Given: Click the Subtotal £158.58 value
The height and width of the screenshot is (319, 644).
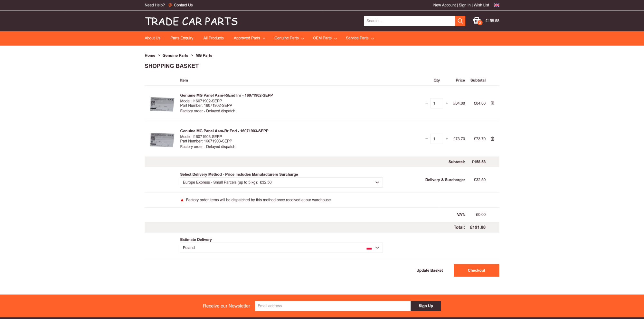Looking at the screenshot, I should 479,162.
